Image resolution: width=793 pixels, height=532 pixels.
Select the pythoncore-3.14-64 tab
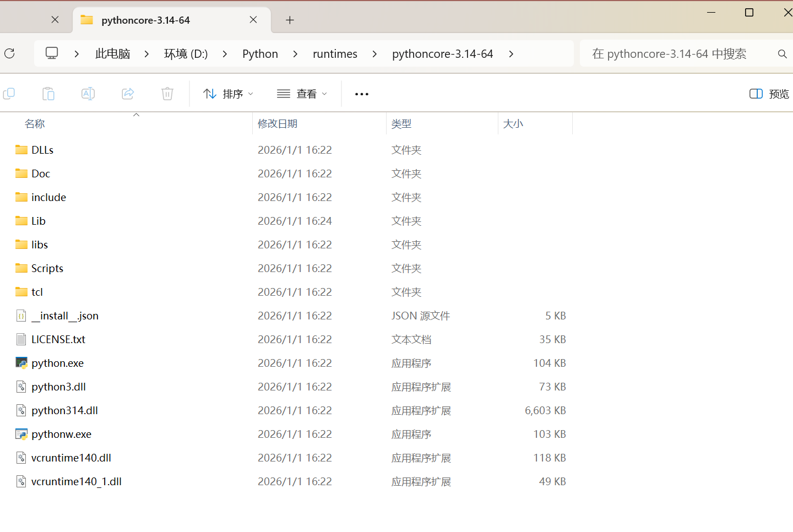click(x=145, y=20)
